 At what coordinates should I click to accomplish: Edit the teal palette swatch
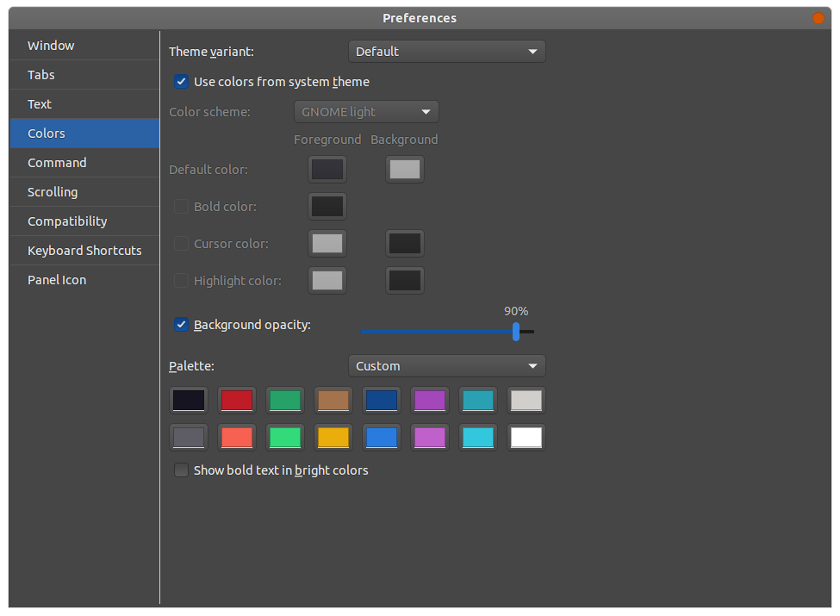click(x=478, y=400)
